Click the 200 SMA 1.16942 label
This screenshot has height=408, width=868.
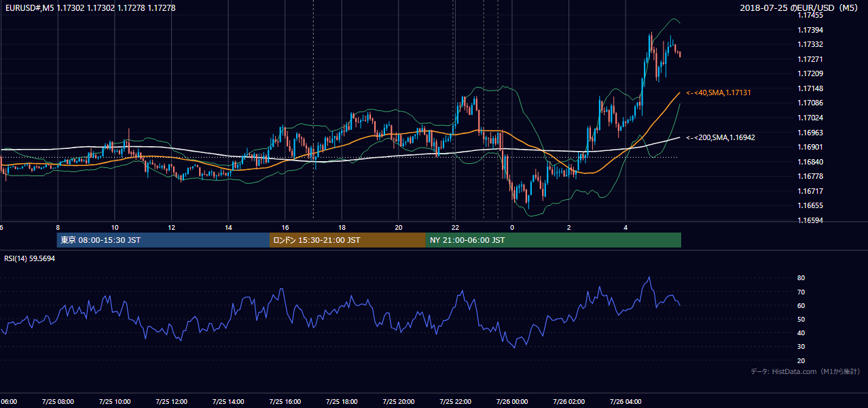720,137
